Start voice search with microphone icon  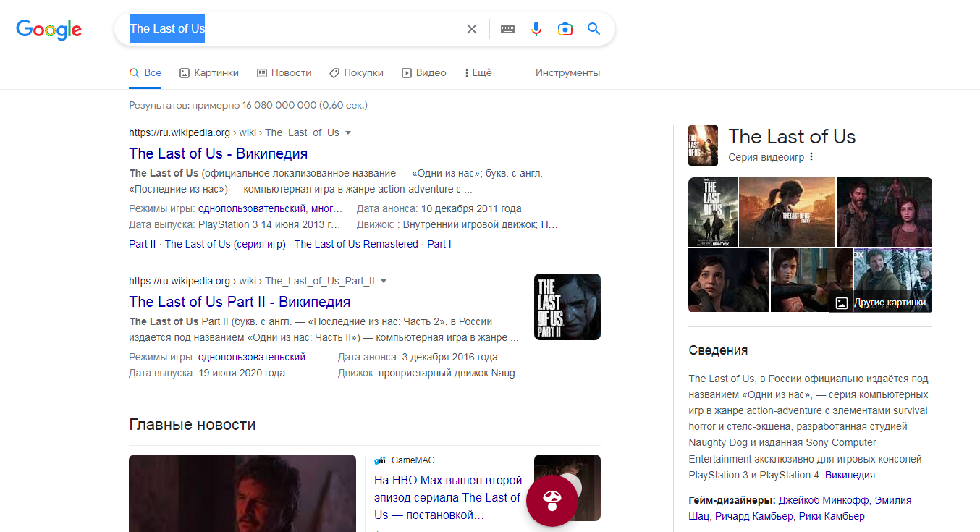click(x=536, y=29)
